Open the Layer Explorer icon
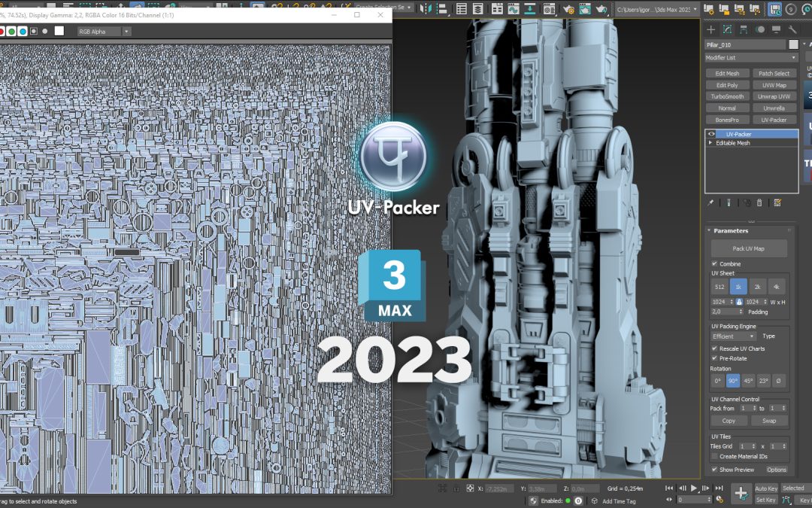The width and height of the screenshot is (812, 508). pos(477,9)
